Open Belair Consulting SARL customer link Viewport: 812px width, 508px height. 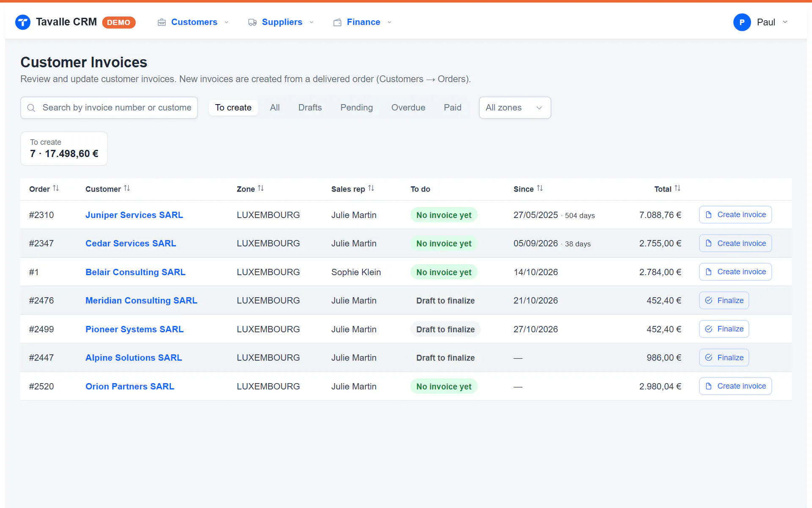(x=135, y=272)
